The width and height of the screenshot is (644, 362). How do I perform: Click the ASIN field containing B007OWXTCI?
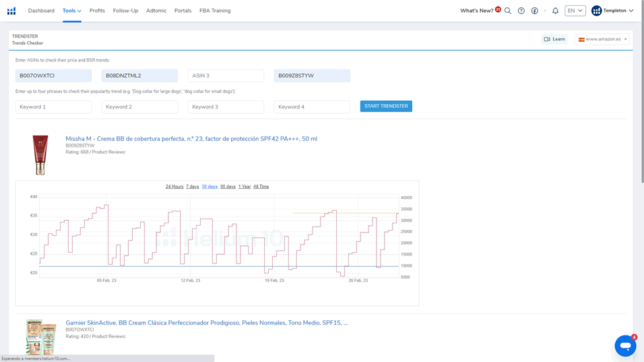point(54,75)
